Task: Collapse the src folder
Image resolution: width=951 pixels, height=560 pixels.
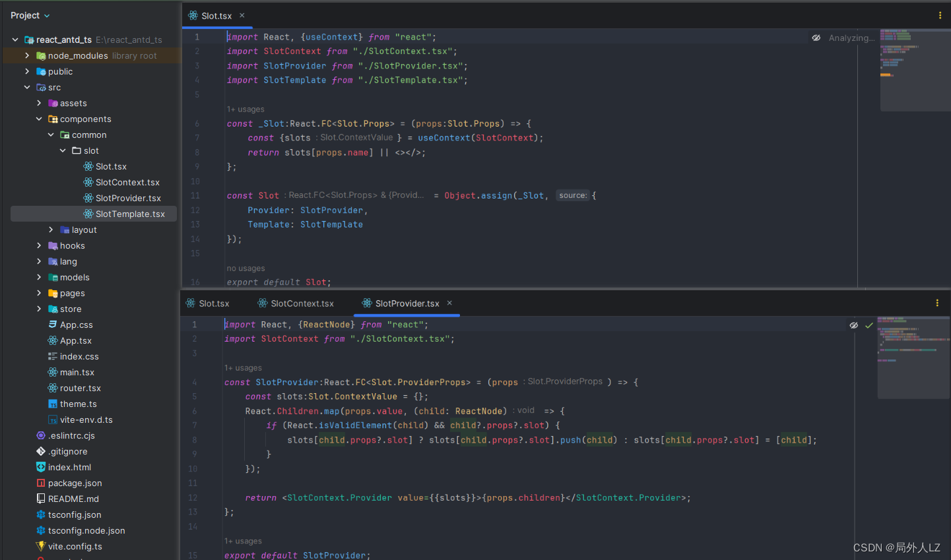Action: (x=27, y=87)
